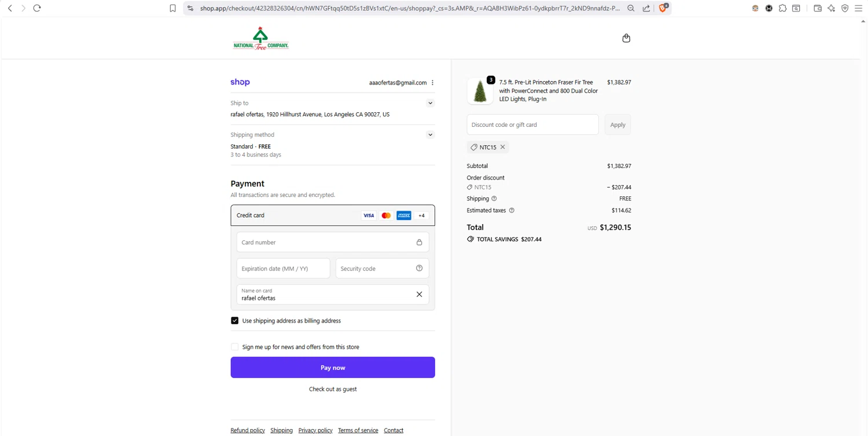Open the Brave Wallet icon

coord(818,8)
